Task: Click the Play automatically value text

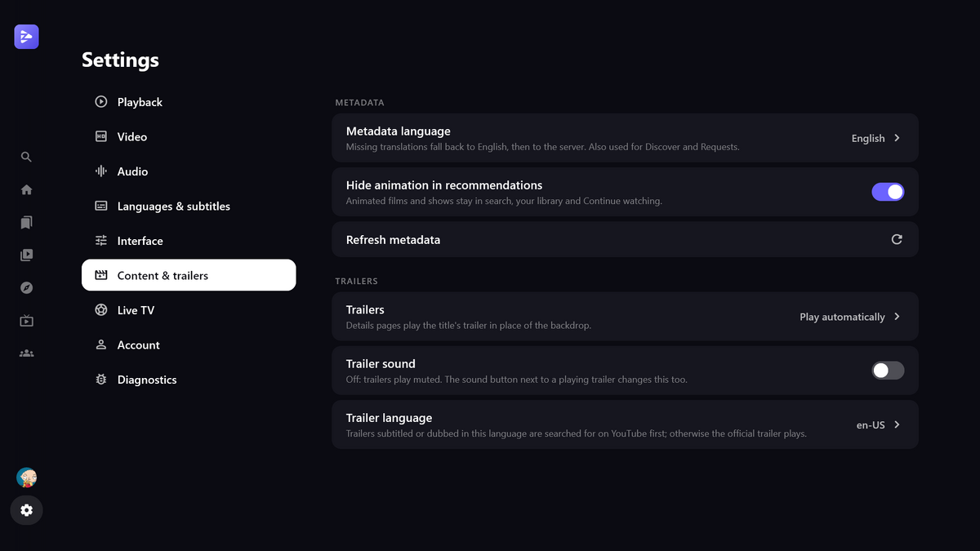Action: [x=842, y=317]
